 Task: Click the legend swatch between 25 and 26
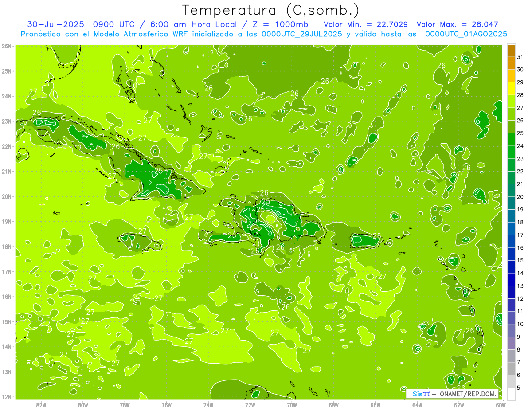click(x=512, y=127)
